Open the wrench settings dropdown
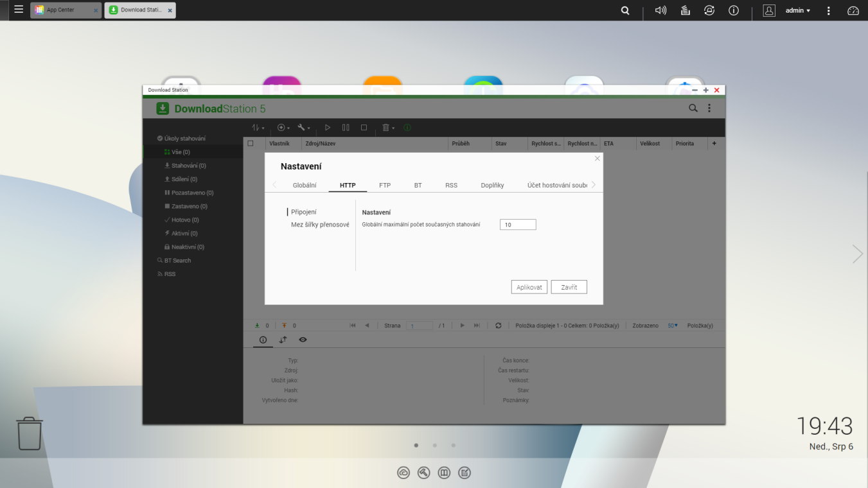 [304, 128]
